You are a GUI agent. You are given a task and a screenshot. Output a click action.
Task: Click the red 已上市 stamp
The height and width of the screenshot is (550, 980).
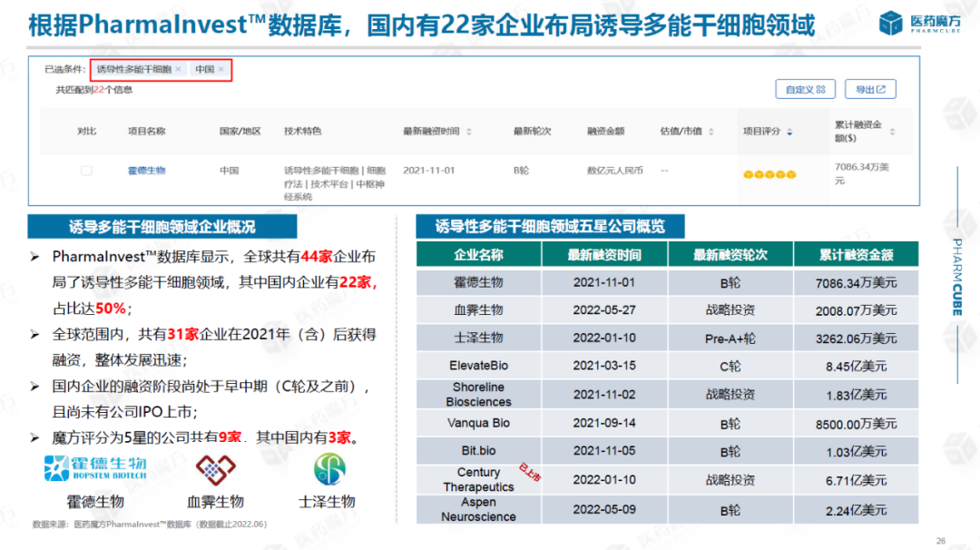click(529, 473)
